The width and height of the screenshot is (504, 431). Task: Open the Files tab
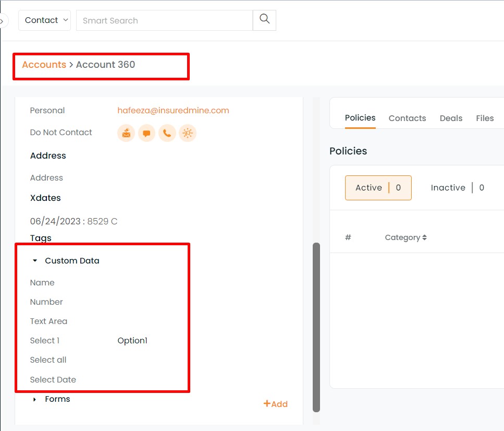(x=485, y=118)
